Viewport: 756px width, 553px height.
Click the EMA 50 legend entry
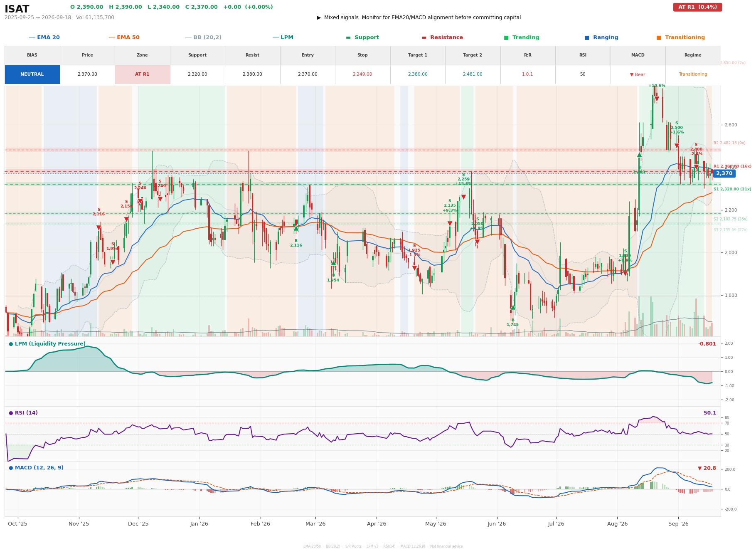coord(124,37)
